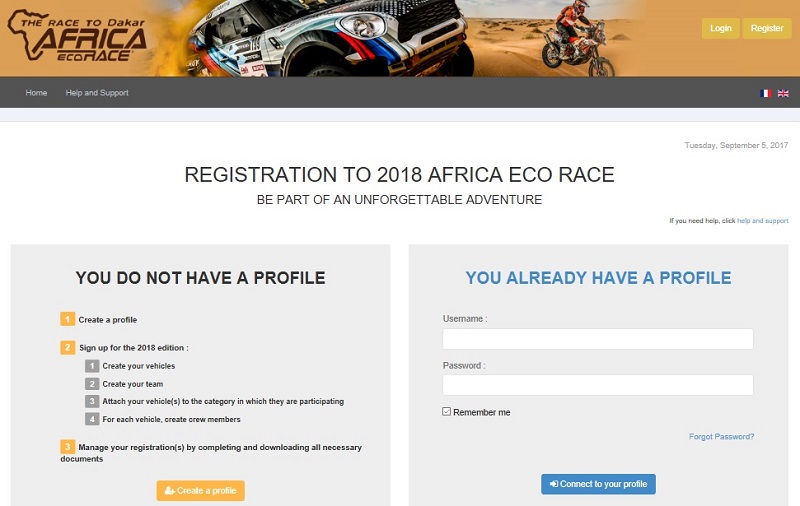The height and width of the screenshot is (506, 800).
Task: Open Help and Support in navigation bar
Action: [97, 93]
